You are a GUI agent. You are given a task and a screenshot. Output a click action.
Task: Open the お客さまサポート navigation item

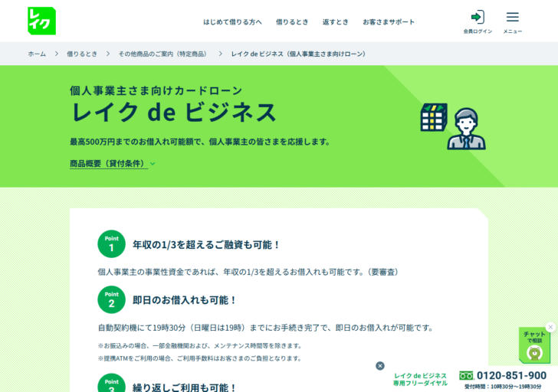389,22
